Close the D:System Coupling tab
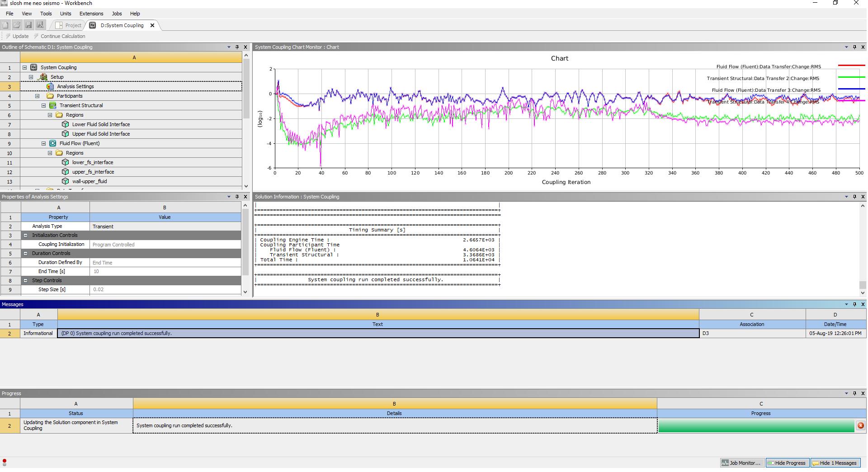 click(152, 25)
